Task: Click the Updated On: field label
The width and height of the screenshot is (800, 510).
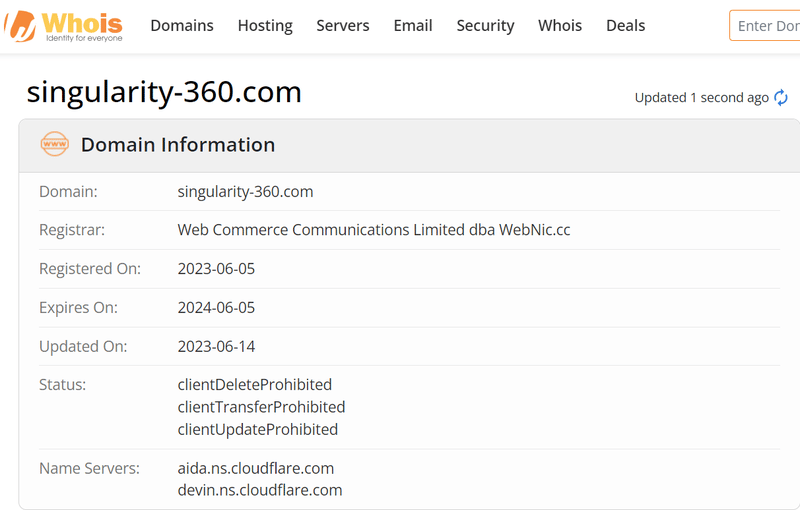Action: pos(83,347)
